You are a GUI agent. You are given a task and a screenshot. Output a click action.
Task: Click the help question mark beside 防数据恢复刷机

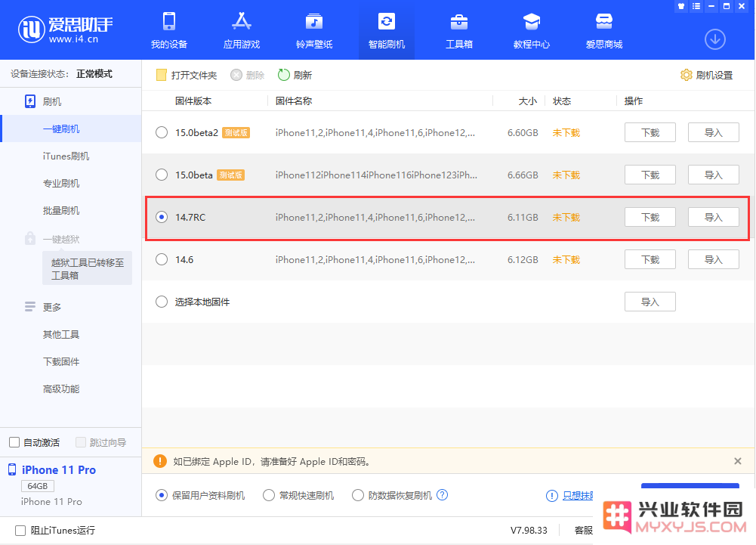point(442,495)
